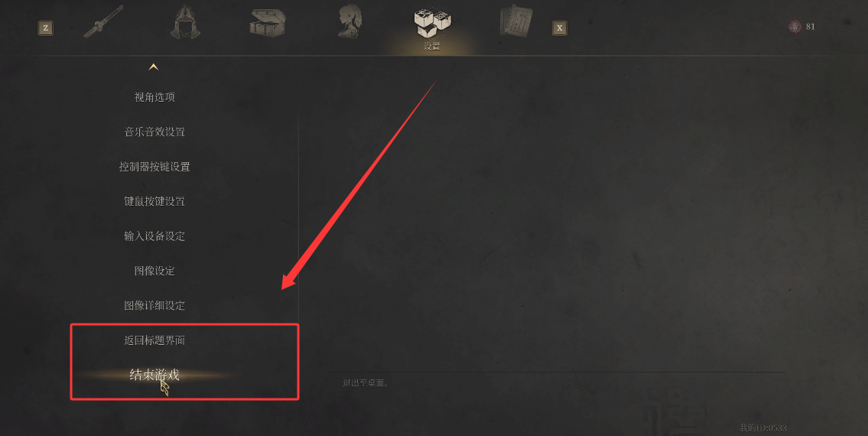Screen dimensions: 868x436
Task: Select 控制器按键设置 option
Action: (x=154, y=167)
